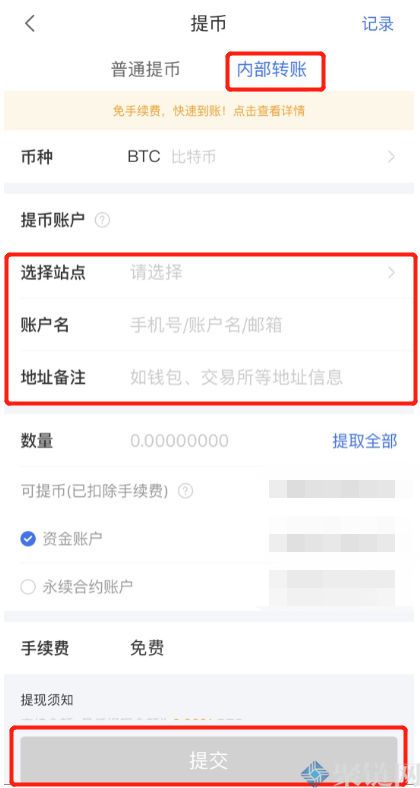
Task: Select the 资金账户 radio option
Action: [28, 539]
